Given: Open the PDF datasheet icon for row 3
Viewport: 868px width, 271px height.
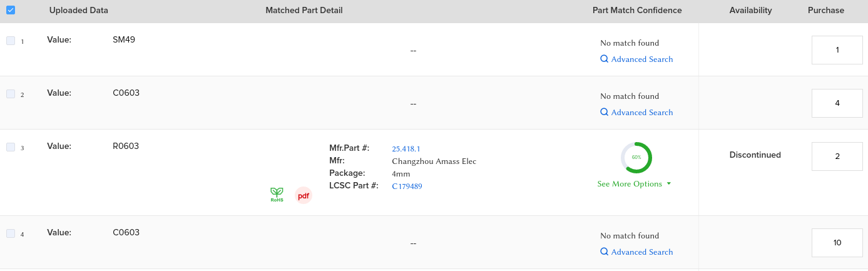Looking at the screenshot, I should coord(304,196).
